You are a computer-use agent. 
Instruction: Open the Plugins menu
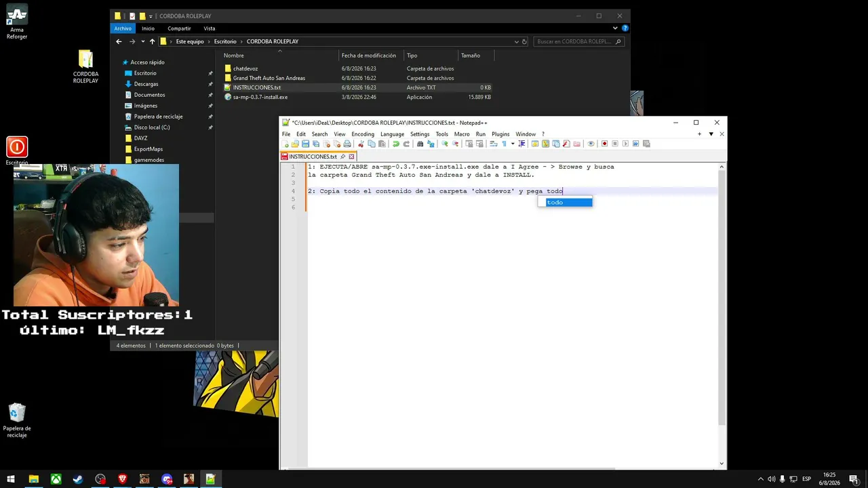point(500,134)
